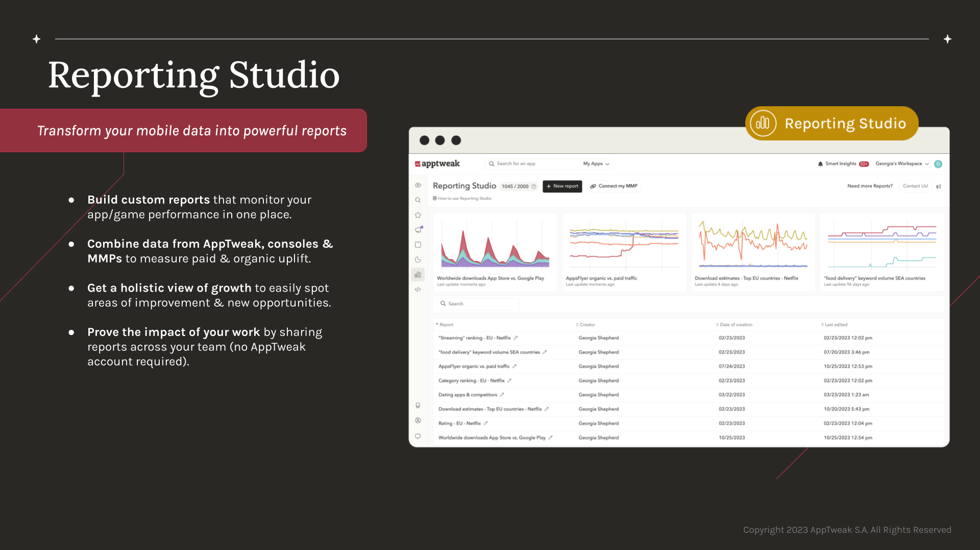980x550 pixels.
Task: Click the Smart Insights bell icon
Action: click(820, 164)
